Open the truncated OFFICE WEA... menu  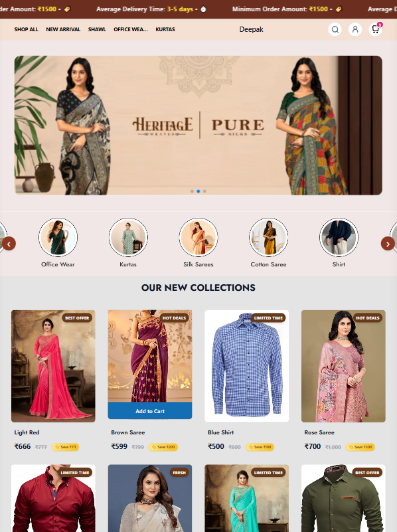coord(131,29)
